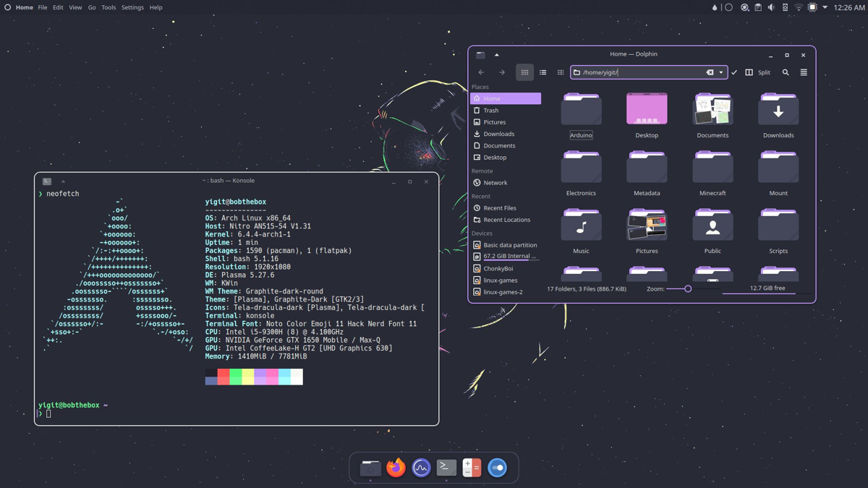Open the Tools menu
This screenshot has height=488, width=868.
coord(109,7)
